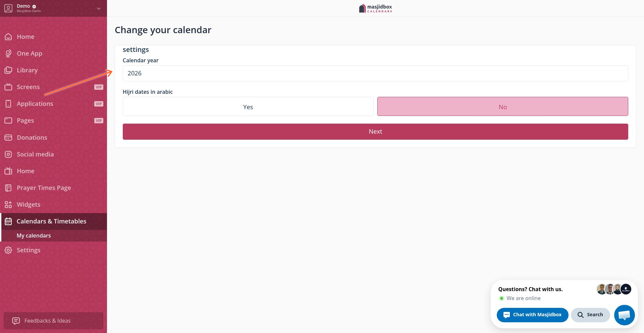
Task: Select No for Hijri dates in arabic
Action: pos(502,107)
